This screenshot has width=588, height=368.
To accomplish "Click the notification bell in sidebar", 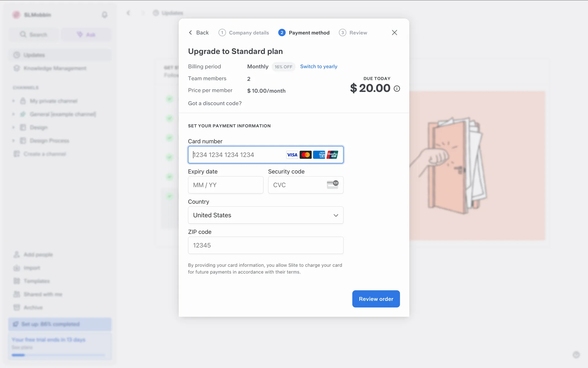I will [104, 15].
